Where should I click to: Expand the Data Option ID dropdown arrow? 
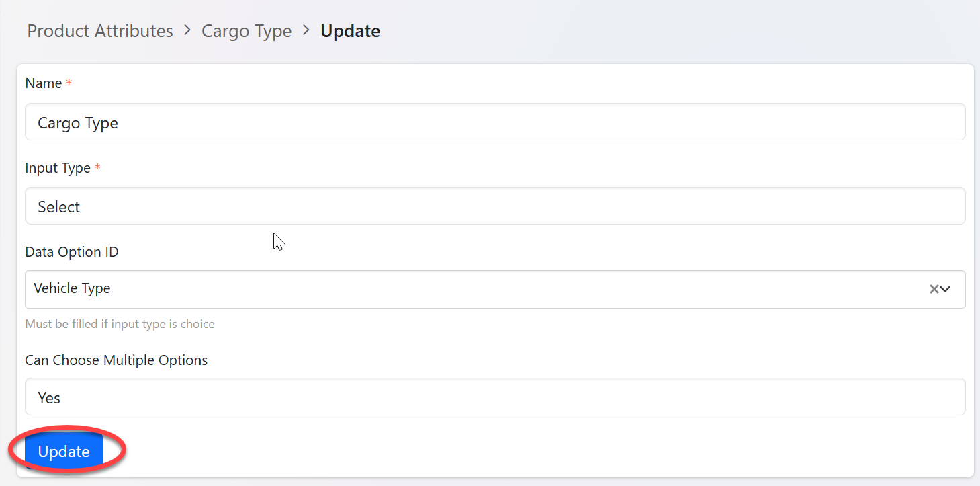tap(946, 289)
